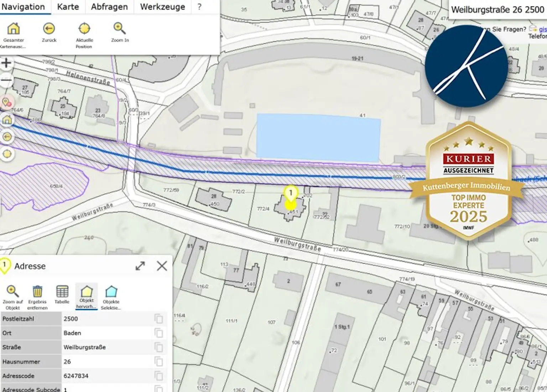Open help via the question mark tab
Screen dimensions: 547x392
pyautogui.click(x=199, y=7)
